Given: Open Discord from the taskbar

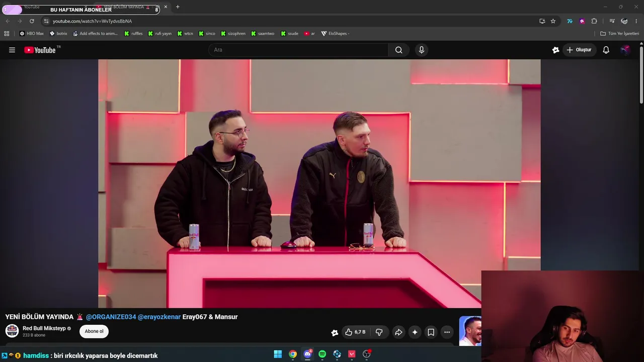Looking at the screenshot, I should click(307, 354).
